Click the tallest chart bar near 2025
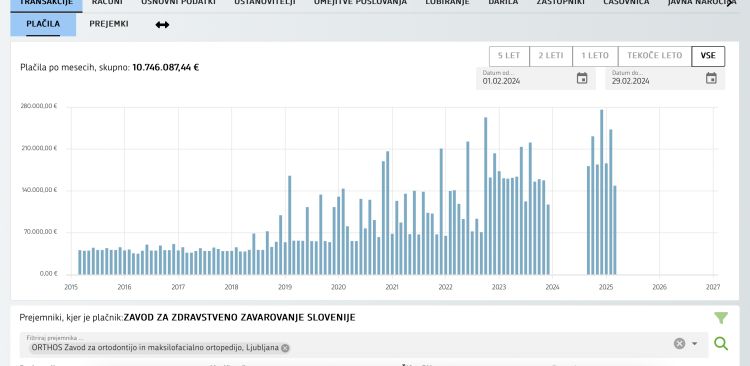Image resolution: width=750 pixels, height=366 pixels. tap(602, 192)
